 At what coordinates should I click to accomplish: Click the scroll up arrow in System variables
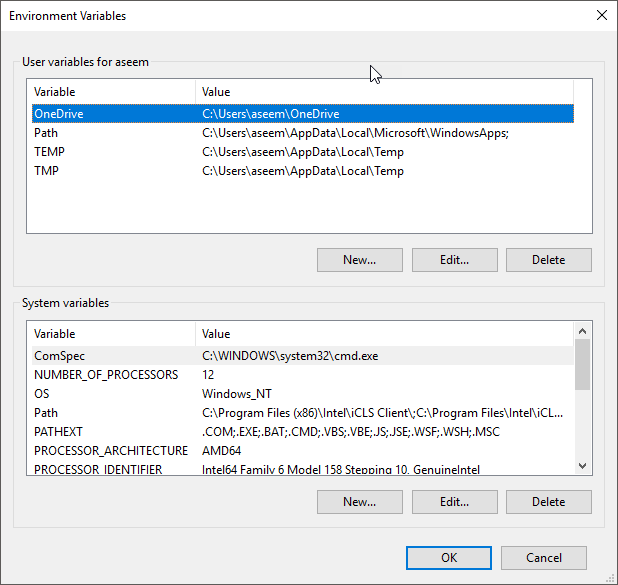click(x=582, y=332)
